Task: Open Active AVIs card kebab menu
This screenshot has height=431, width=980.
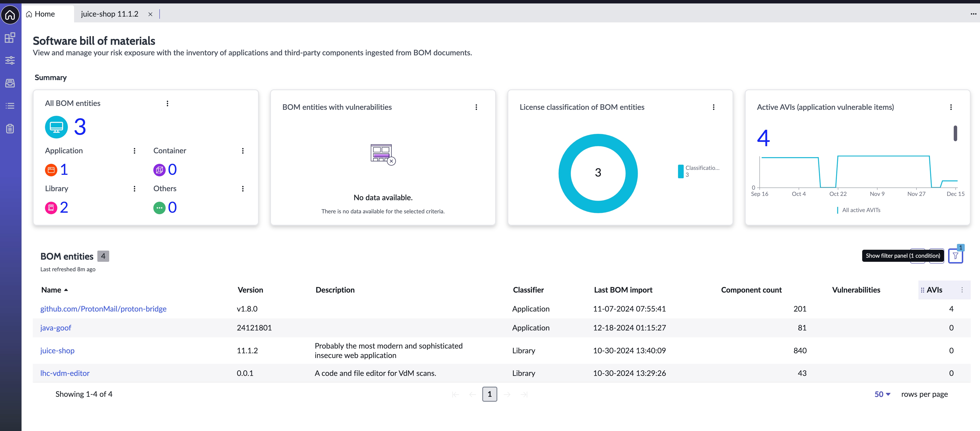Action: pyautogui.click(x=951, y=107)
